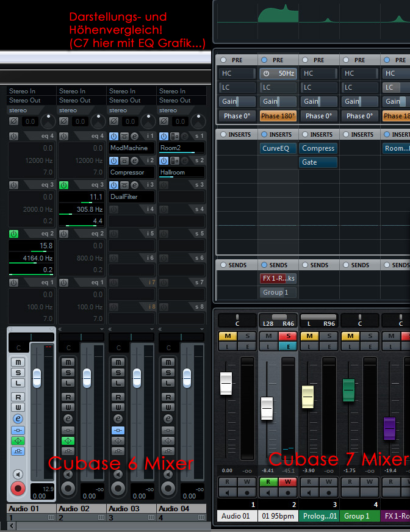Image resolution: width=410 pixels, height=532 pixels.
Task: Select green Group 1 channel label in Cubase 7
Action: 360,516
